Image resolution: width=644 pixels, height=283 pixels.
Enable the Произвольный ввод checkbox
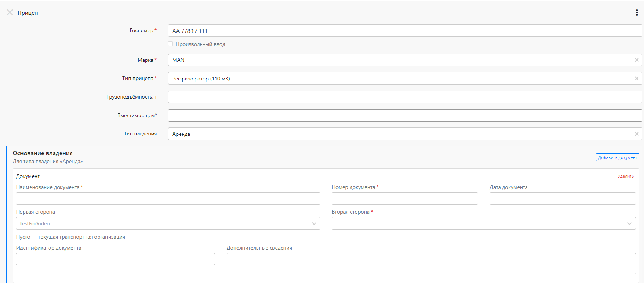170,44
